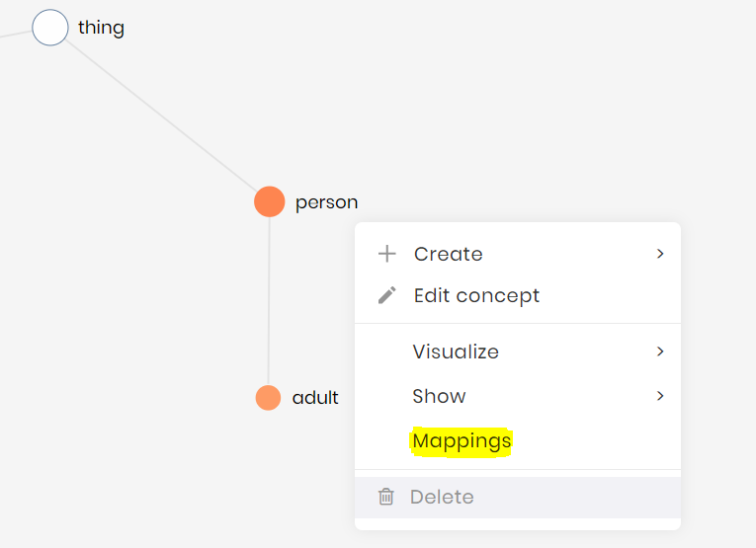Expand the Visualize submenu chevron
The image size is (756, 548).
[x=660, y=352]
